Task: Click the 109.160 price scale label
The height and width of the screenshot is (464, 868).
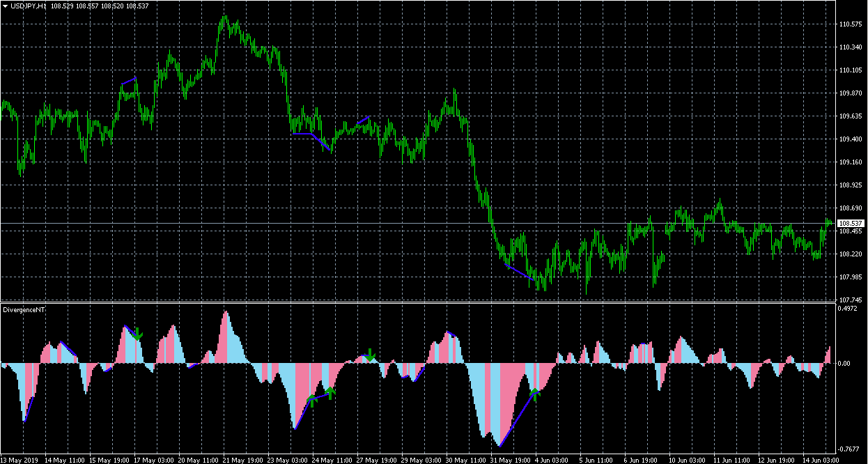Action: coord(851,162)
